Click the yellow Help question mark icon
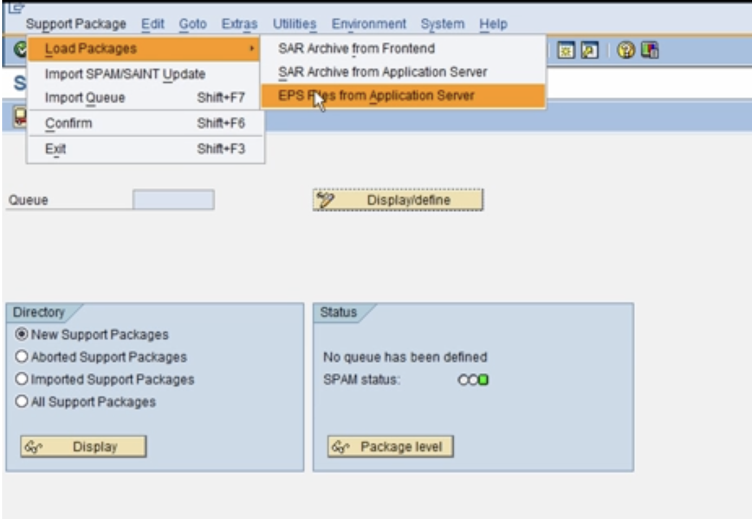The image size is (752, 519). (626, 50)
